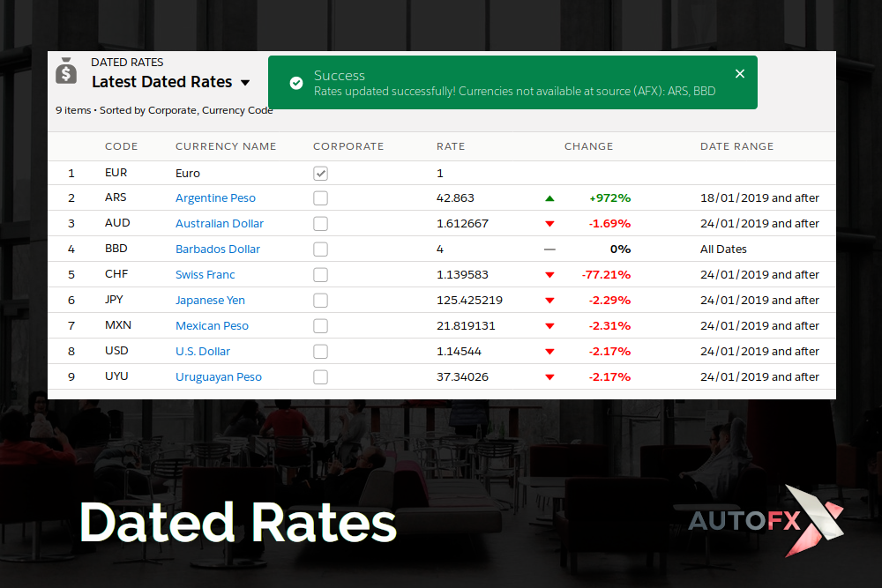The image size is (882, 588).
Task: Click the success checkmark icon in toast
Action: [x=296, y=83]
